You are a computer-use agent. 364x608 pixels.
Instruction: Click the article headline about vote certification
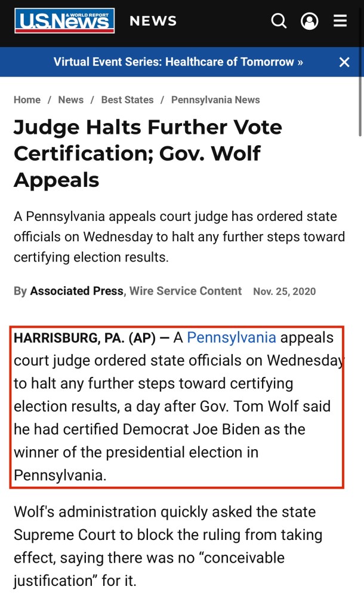(x=148, y=153)
